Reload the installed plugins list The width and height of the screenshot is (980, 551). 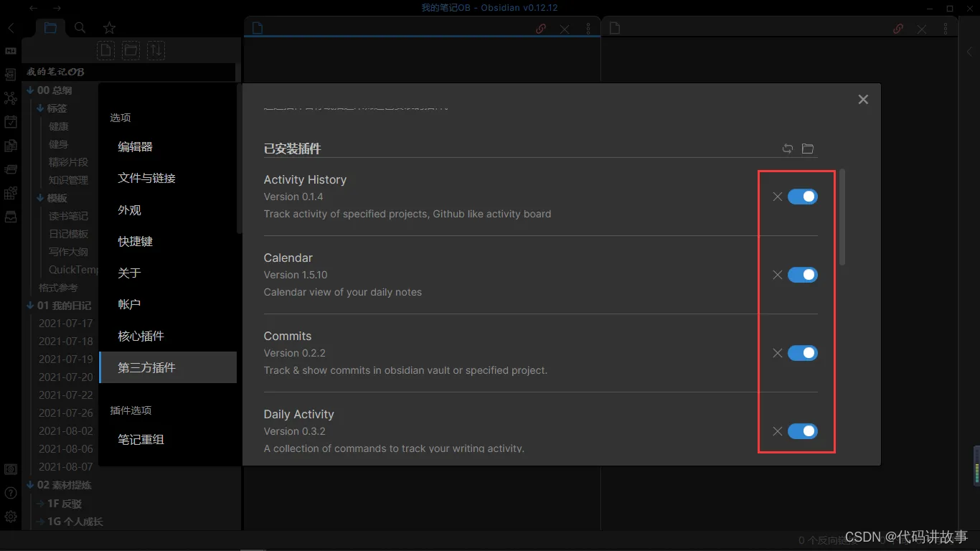[788, 149]
